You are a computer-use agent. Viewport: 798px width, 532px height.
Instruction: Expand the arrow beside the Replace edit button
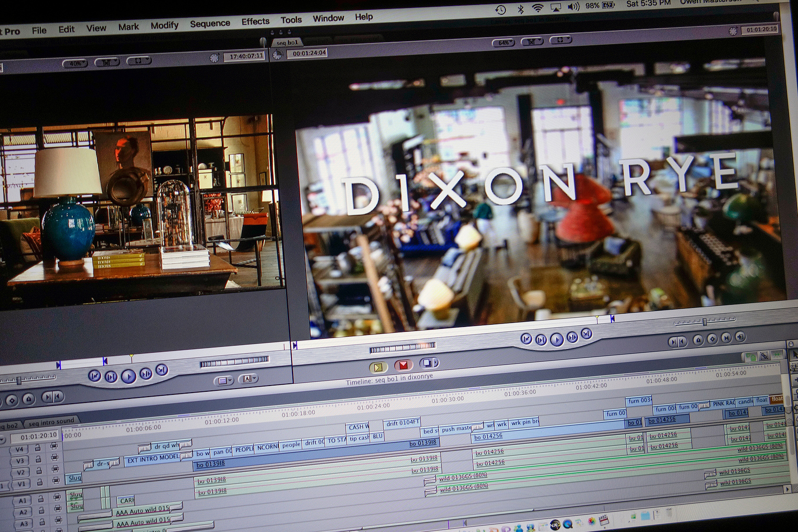(x=436, y=363)
